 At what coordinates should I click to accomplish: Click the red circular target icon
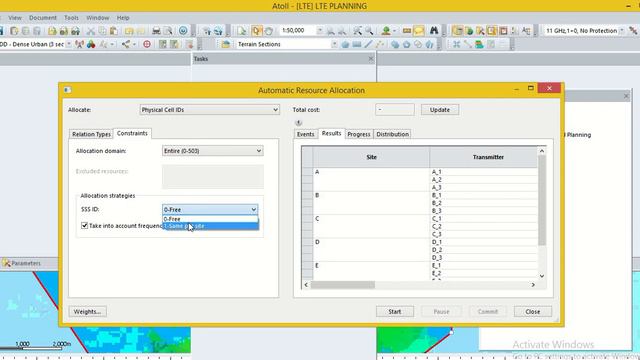click(x=147, y=44)
